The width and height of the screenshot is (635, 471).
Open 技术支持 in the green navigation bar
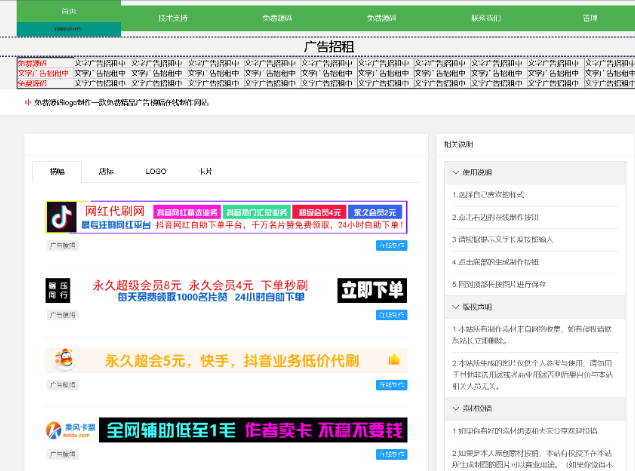[173, 17]
